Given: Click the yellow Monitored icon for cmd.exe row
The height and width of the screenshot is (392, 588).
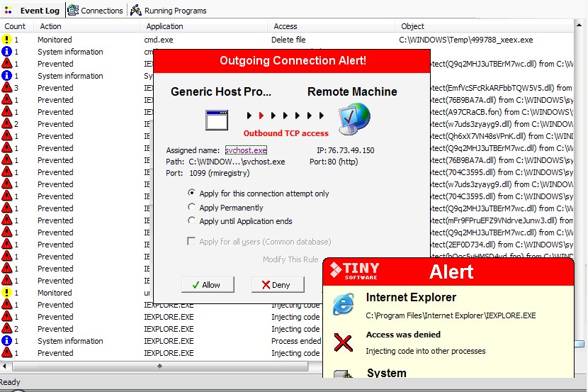Looking at the screenshot, I should click(7, 40).
